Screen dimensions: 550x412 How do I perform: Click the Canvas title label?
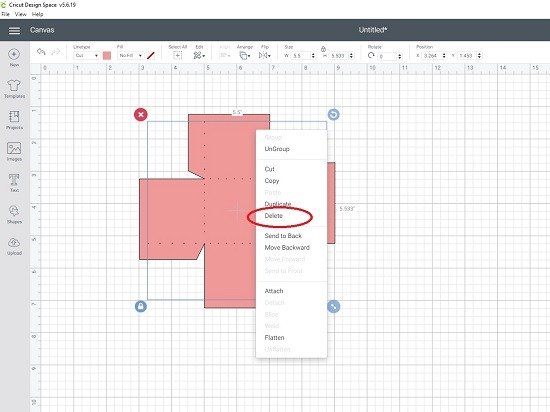tap(42, 30)
